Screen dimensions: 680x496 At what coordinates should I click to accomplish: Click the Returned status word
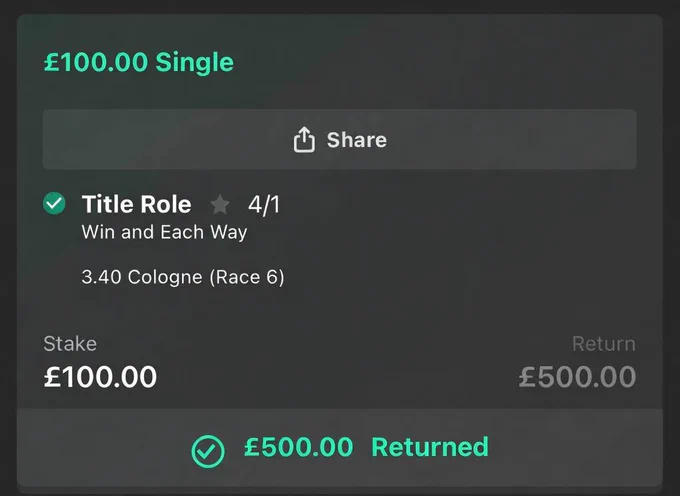pos(430,447)
